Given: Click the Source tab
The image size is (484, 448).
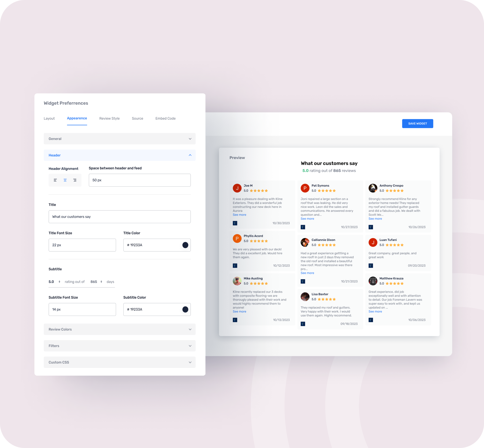Looking at the screenshot, I should [137, 118].
